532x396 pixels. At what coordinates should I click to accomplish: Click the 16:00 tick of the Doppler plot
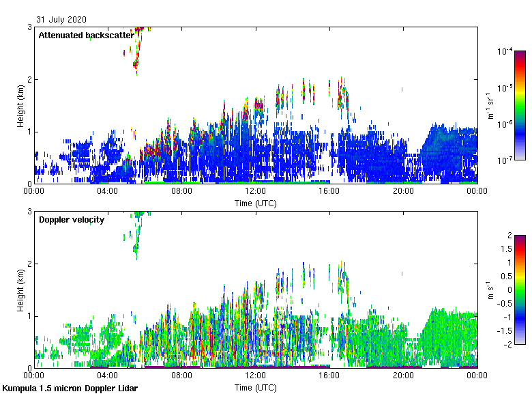(x=329, y=376)
